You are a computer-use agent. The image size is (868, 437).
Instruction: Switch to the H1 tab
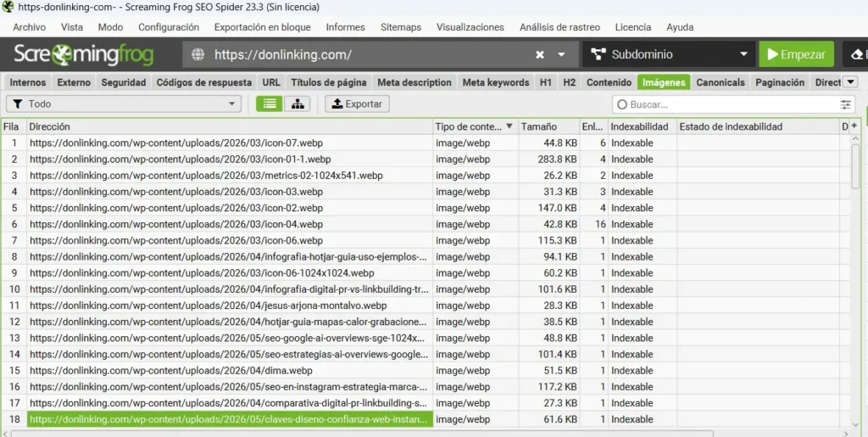click(x=546, y=82)
